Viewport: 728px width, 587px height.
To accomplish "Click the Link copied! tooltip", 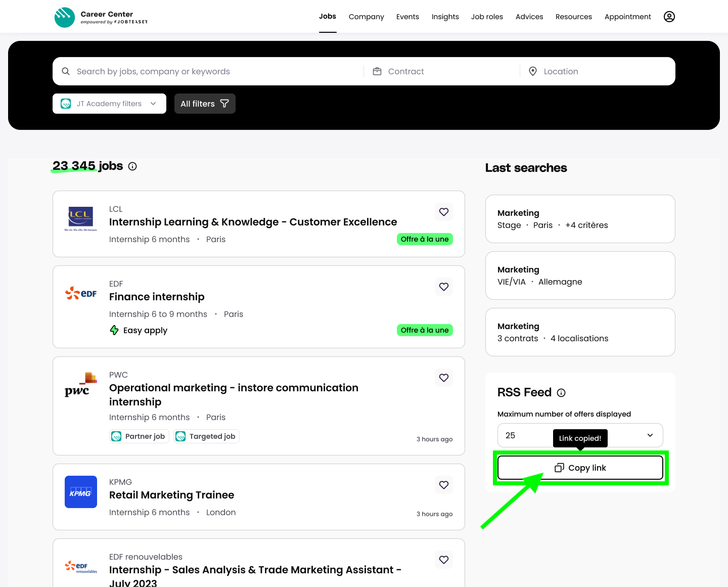I will 580,438.
